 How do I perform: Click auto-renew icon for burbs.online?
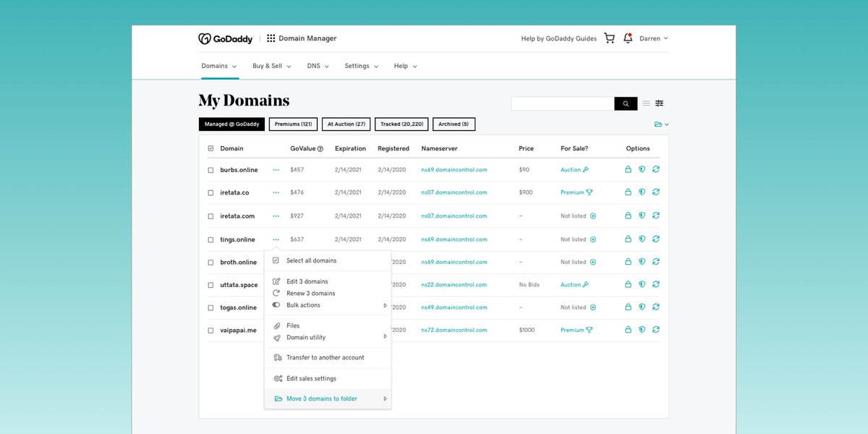[x=655, y=170]
